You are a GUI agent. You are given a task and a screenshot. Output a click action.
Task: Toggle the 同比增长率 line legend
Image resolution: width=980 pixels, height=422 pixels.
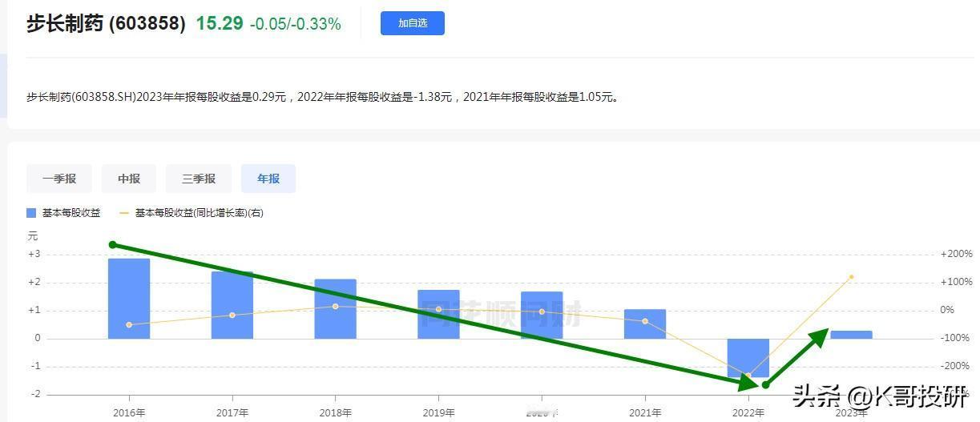click(191, 213)
